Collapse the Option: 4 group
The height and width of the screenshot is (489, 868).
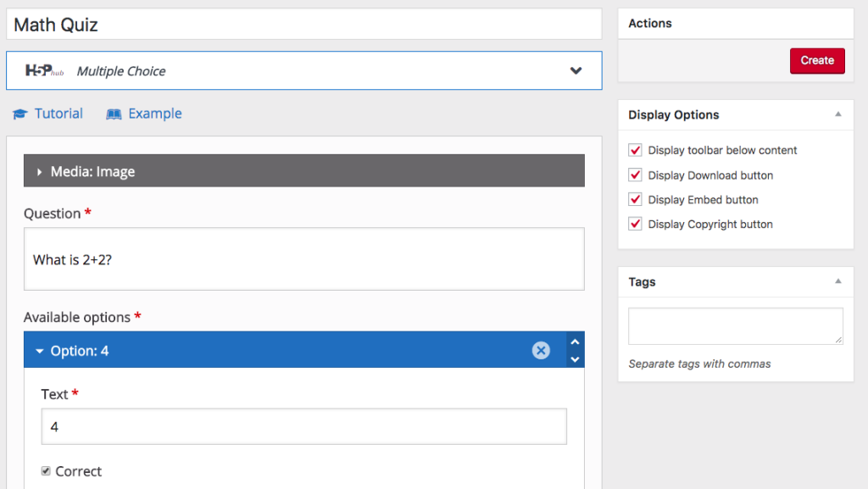click(x=39, y=351)
